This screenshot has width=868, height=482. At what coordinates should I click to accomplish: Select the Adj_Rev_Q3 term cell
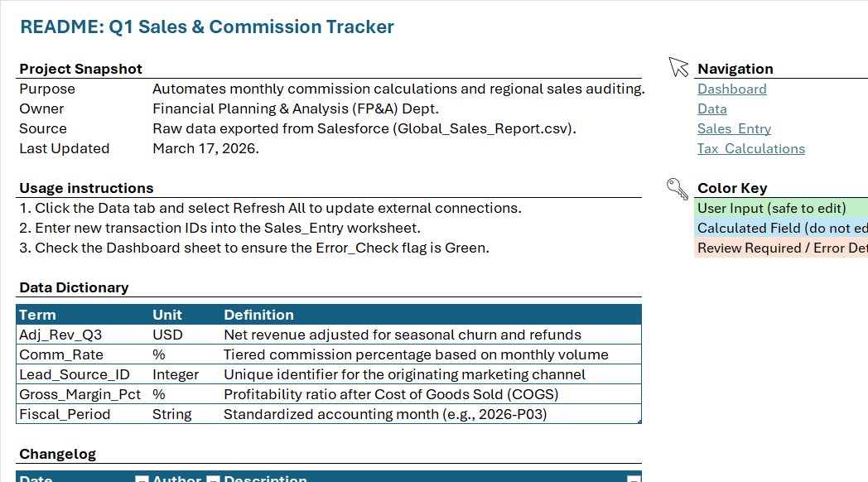83,335
